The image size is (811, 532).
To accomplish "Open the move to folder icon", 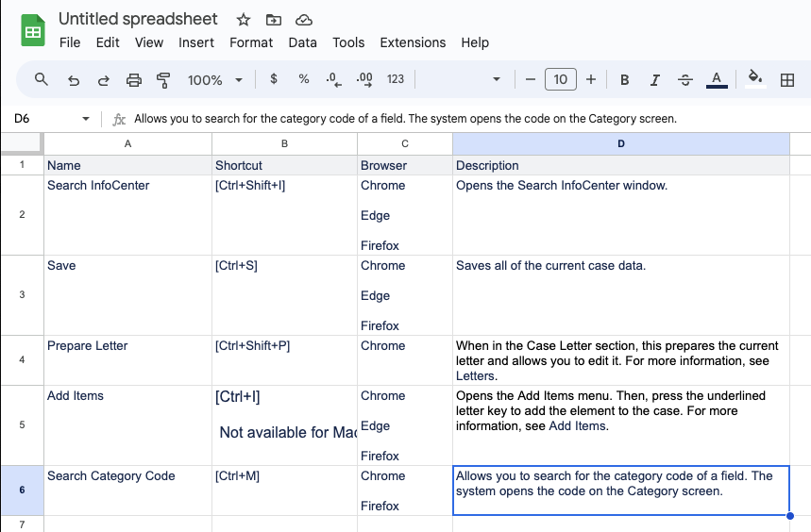I will pos(273,20).
